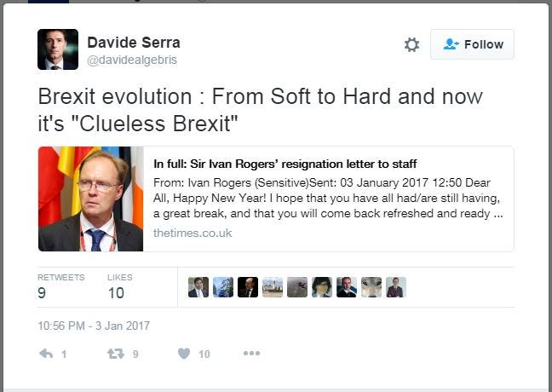Image resolution: width=552 pixels, height=392 pixels.
Task: Retweet using the retweet arrows icon
Action: (x=112, y=354)
